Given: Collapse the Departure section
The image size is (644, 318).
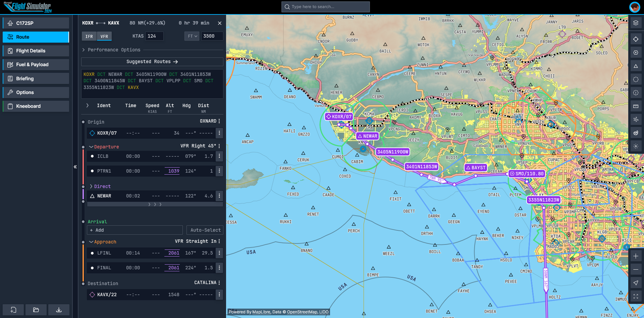Looking at the screenshot, I should pos(91,147).
